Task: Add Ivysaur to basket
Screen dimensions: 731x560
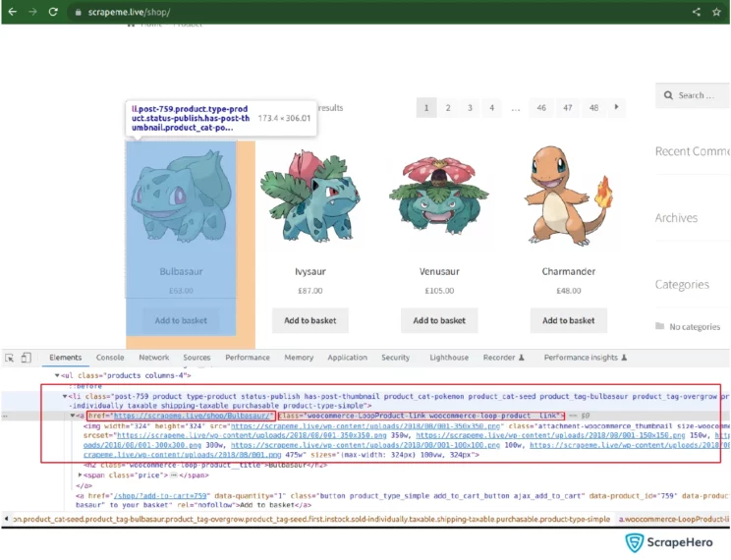Action: point(310,320)
